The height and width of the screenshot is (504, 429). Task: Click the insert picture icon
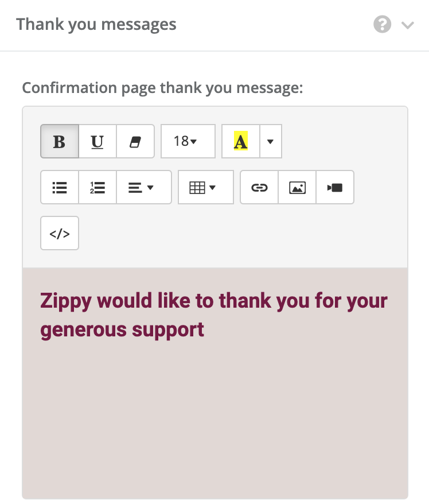(297, 187)
